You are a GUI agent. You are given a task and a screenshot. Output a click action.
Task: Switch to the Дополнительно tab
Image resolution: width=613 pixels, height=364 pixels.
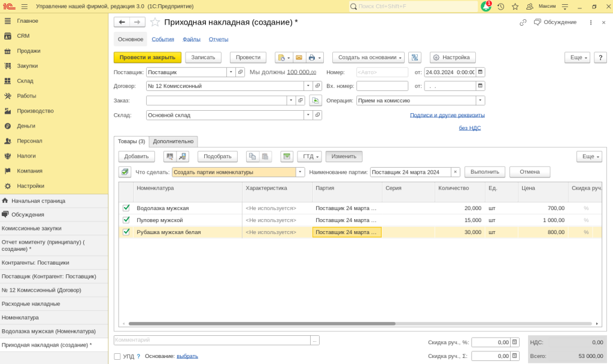click(x=173, y=141)
